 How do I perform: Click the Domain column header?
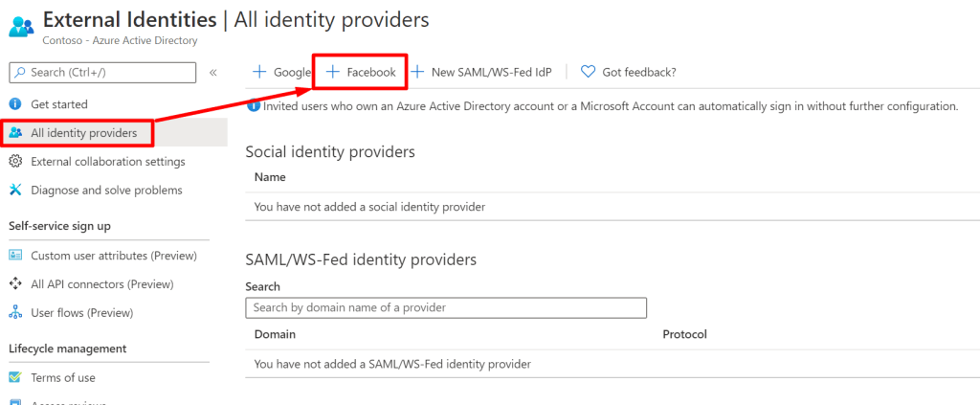click(275, 335)
